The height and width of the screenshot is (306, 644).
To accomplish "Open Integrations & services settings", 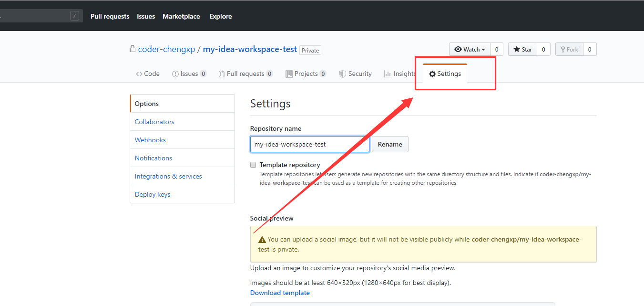I will [x=182, y=176].
